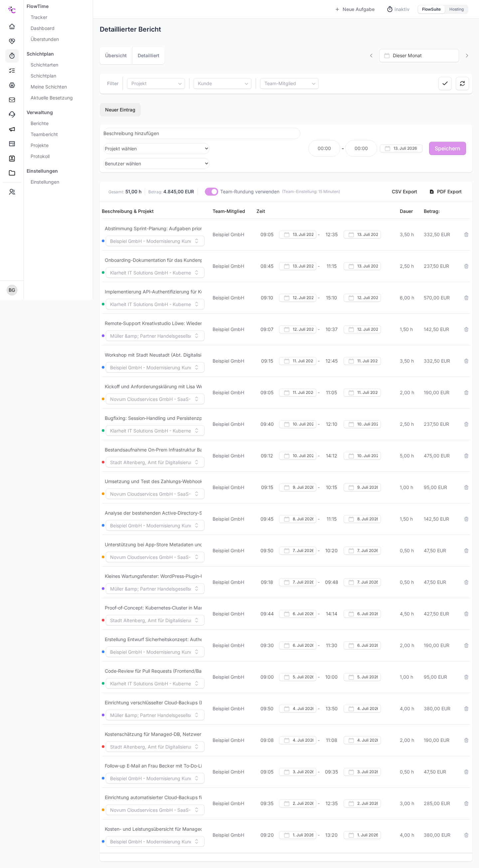Open the 13. Juli 2026 date picker in new entry
479x868 pixels.
[401, 148]
